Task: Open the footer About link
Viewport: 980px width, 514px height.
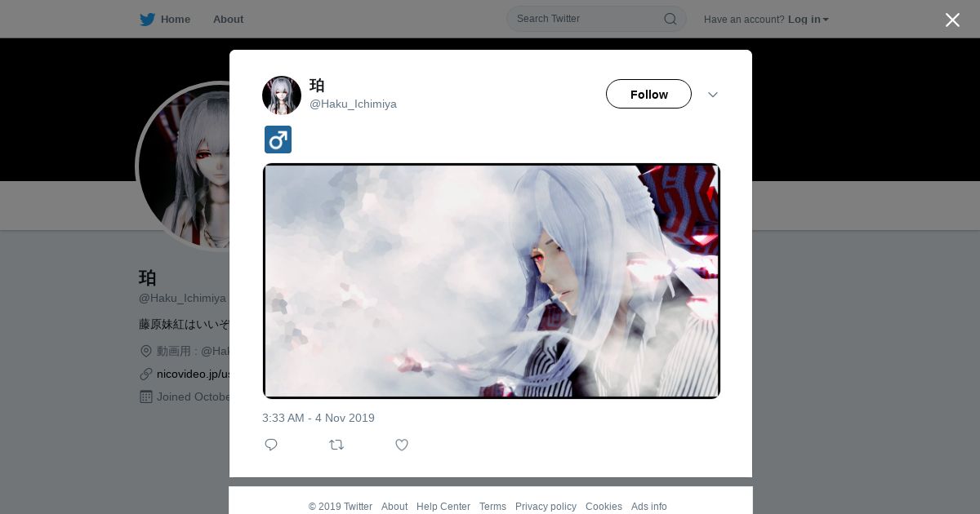Action: pyautogui.click(x=394, y=507)
